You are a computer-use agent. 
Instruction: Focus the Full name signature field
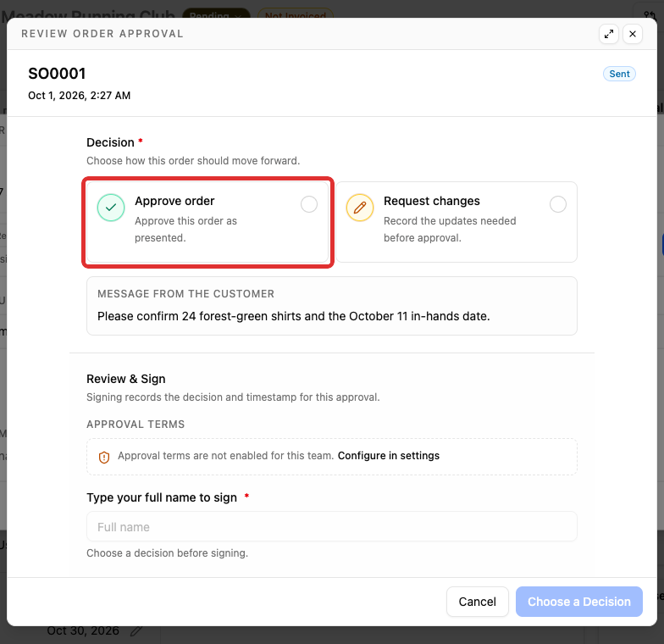click(x=332, y=526)
